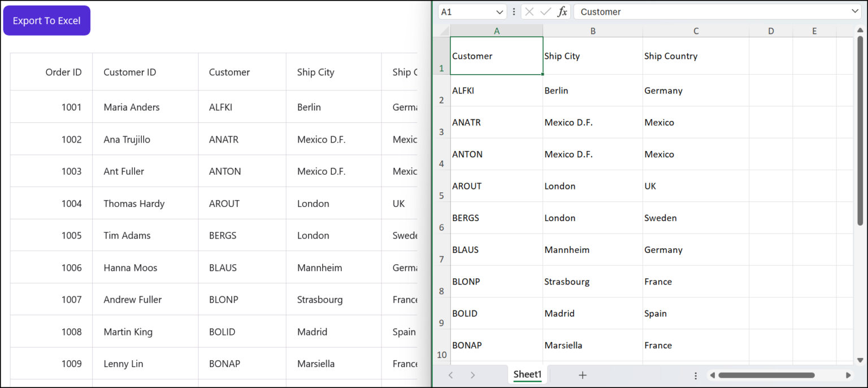Click the right arrow of the horizontal scrollbar

pyautogui.click(x=848, y=374)
